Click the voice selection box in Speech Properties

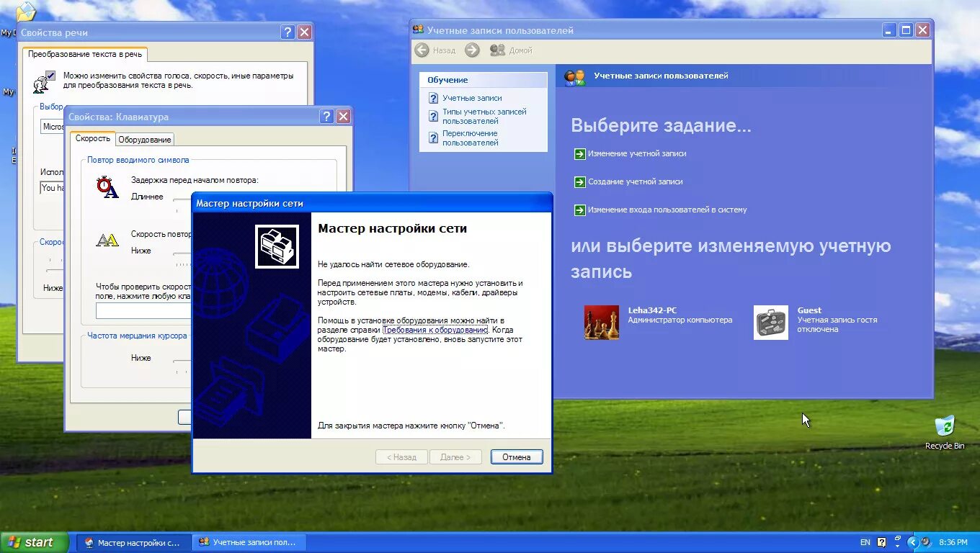click(53, 127)
